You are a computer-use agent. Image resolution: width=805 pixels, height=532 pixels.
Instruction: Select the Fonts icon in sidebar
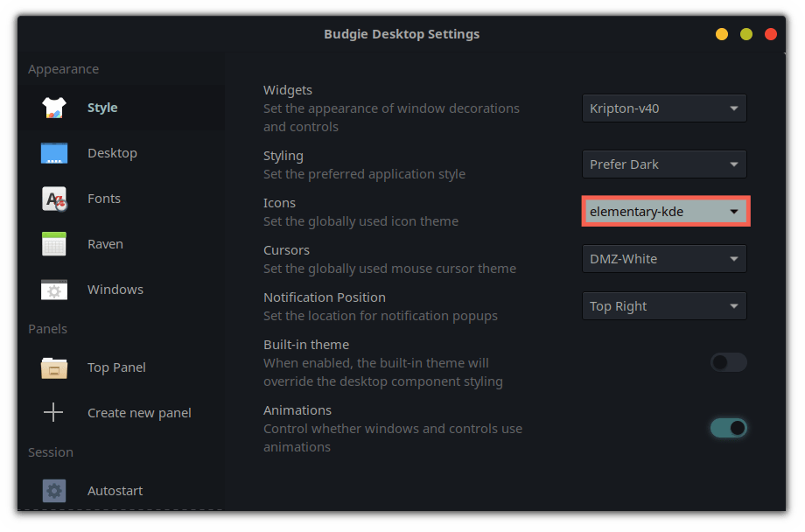click(x=53, y=199)
